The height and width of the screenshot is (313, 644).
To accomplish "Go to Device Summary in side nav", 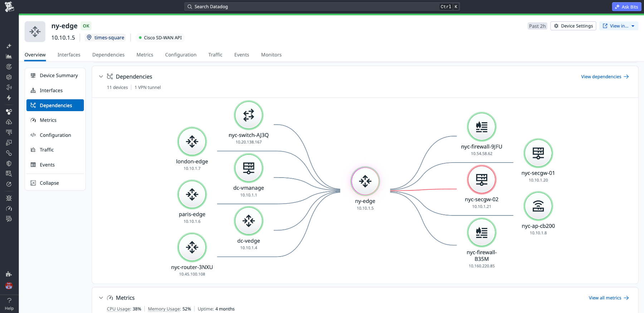I will [55, 75].
